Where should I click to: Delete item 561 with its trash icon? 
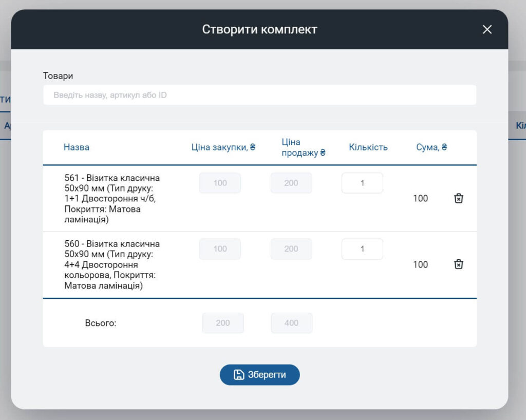458,198
